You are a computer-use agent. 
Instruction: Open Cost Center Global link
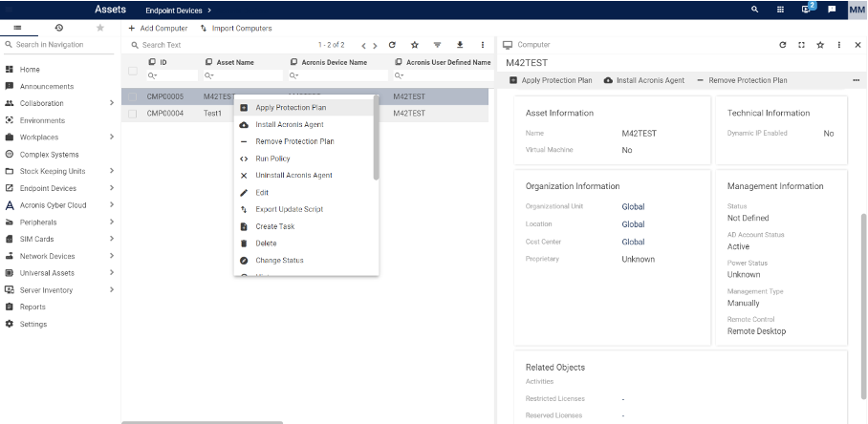(x=633, y=243)
